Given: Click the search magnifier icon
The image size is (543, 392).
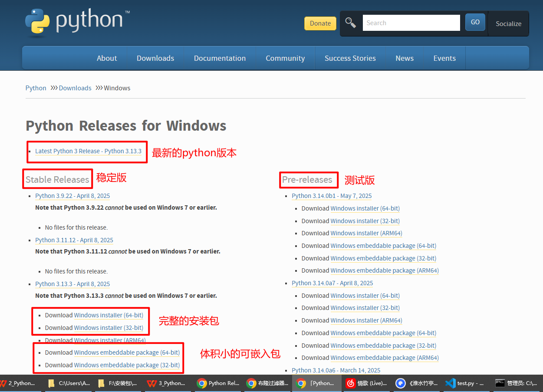Looking at the screenshot, I should (x=350, y=23).
